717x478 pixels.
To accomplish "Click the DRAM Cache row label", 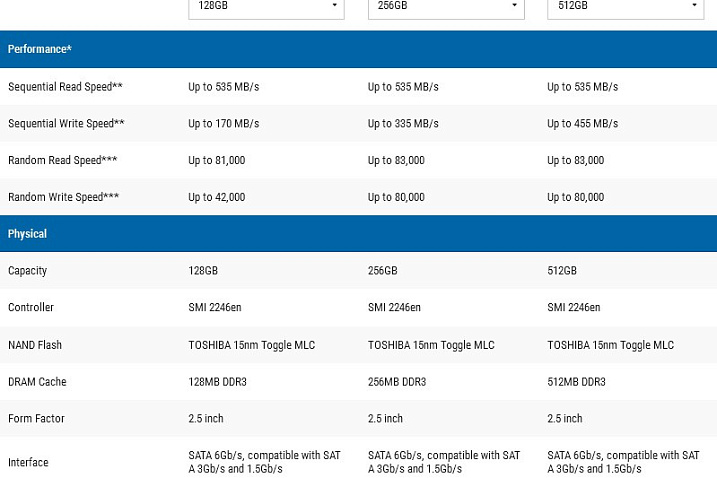I will (37, 382).
